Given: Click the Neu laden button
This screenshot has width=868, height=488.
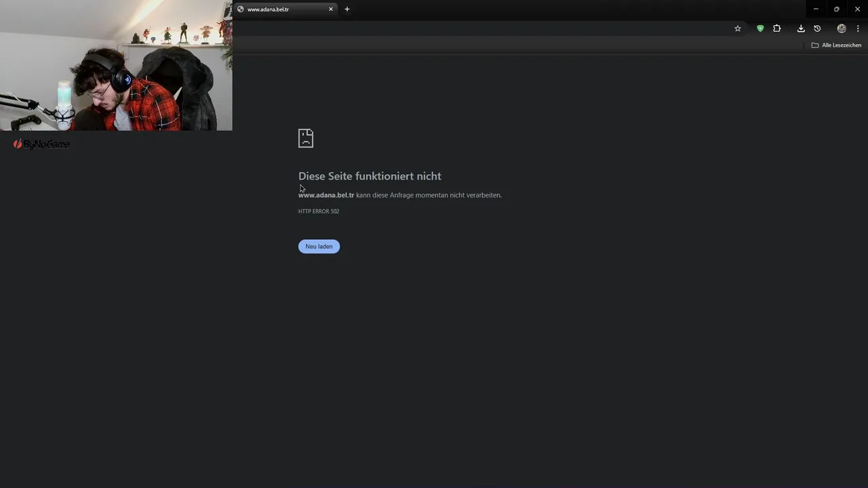Looking at the screenshot, I should coord(319,246).
